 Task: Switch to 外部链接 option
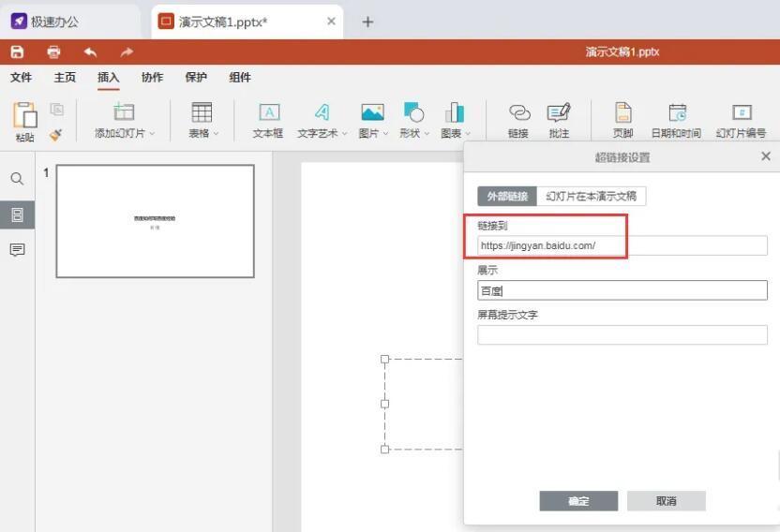pos(507,196)
